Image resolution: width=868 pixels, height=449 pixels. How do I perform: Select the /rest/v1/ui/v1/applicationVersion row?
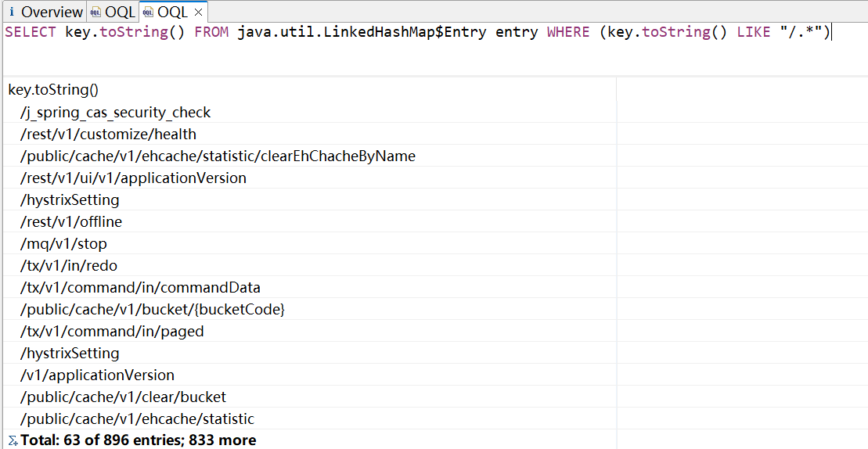click(x=133, y=178)
